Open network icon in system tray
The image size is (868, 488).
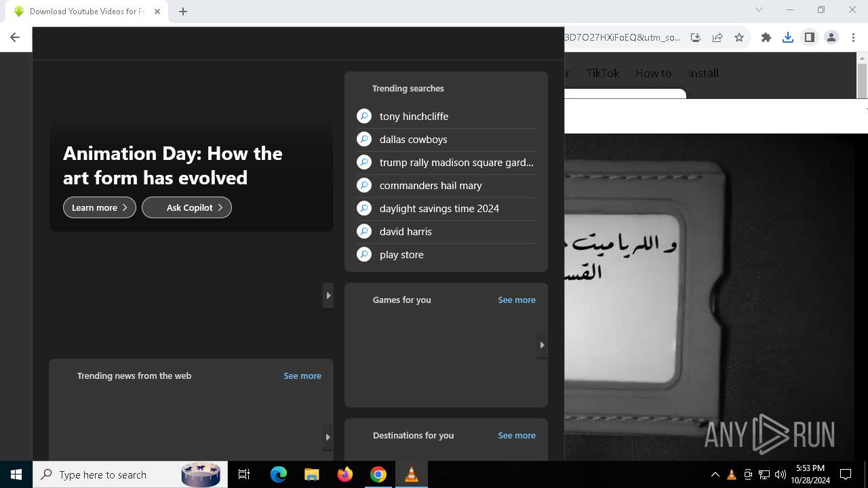click(x=764, y=474)
